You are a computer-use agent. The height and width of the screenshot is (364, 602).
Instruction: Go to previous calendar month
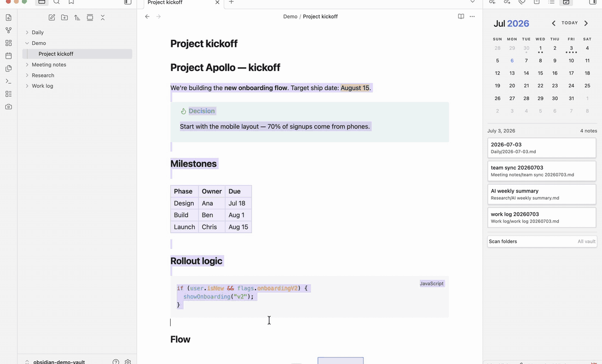pos(554,24)
